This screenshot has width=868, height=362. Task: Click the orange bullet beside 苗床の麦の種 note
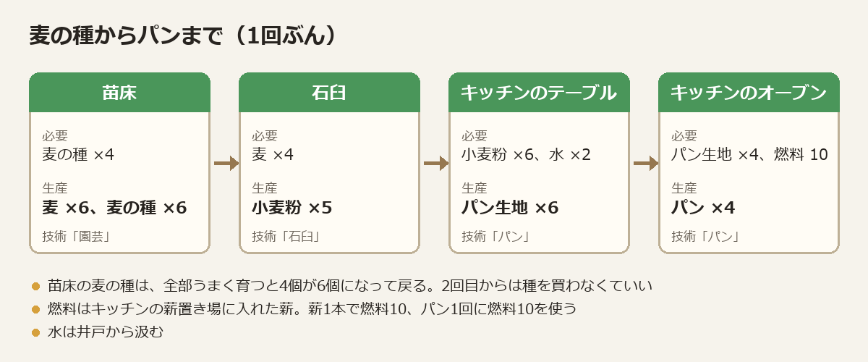coord(35,286)
